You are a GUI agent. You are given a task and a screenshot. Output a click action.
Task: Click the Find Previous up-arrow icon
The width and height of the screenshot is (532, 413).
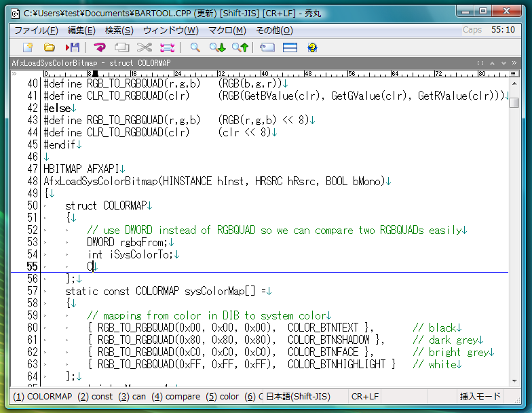pyautogui.click(x=240, y=47)
